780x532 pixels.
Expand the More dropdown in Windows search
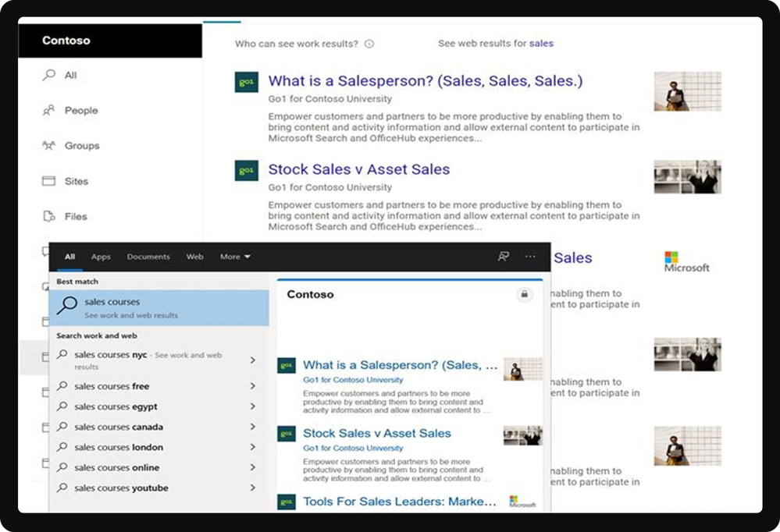click(x=235, y=257)
